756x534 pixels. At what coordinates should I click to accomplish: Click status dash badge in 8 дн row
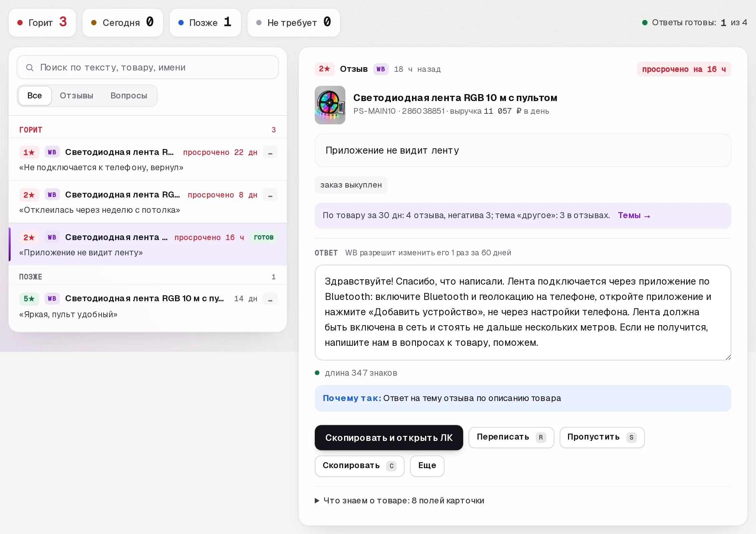pos(270,195)
